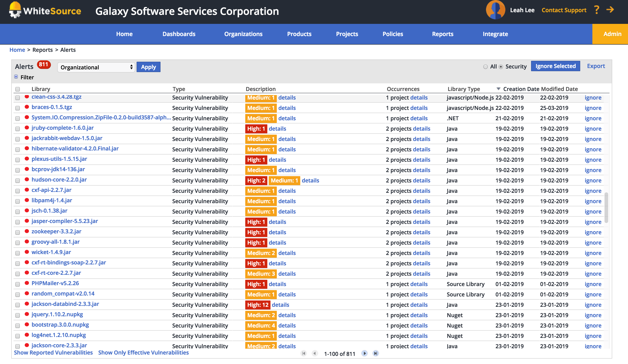Click the Export link
This screenshot has height=364, width=628.
pyautogui.click(x=596, y=66)
